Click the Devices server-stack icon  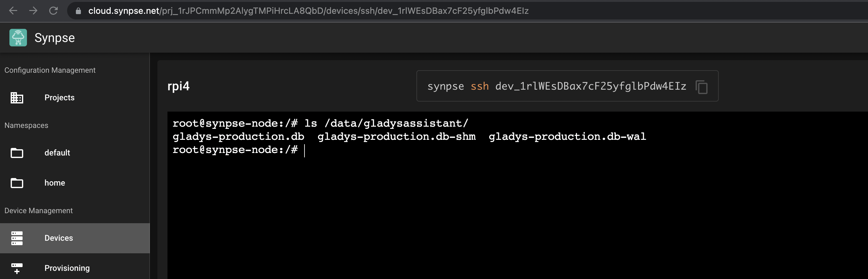(17, 238)
